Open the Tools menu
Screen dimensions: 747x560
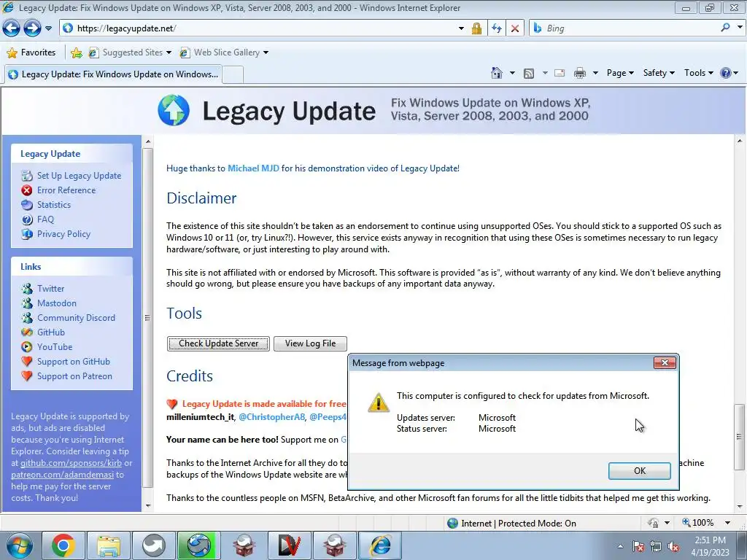pos(698,73)
